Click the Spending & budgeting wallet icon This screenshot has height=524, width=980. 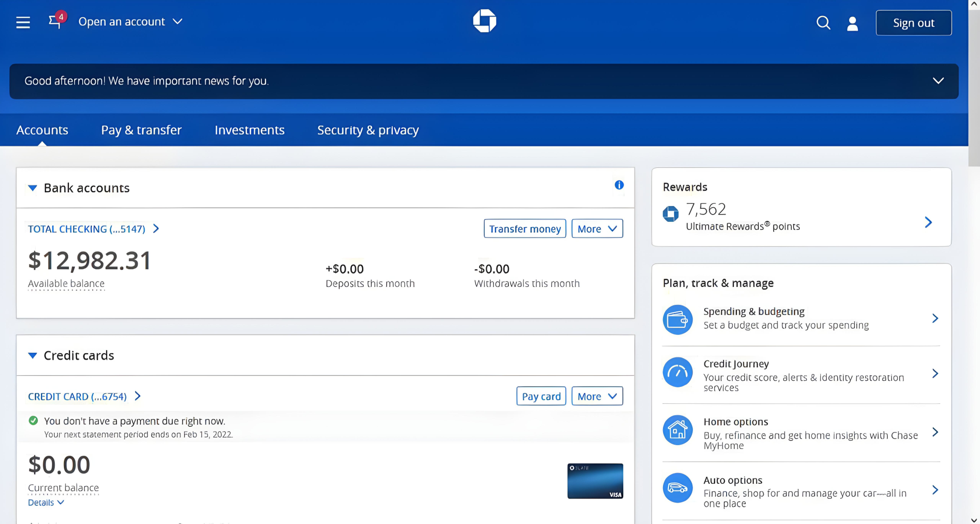pos(678,319)
